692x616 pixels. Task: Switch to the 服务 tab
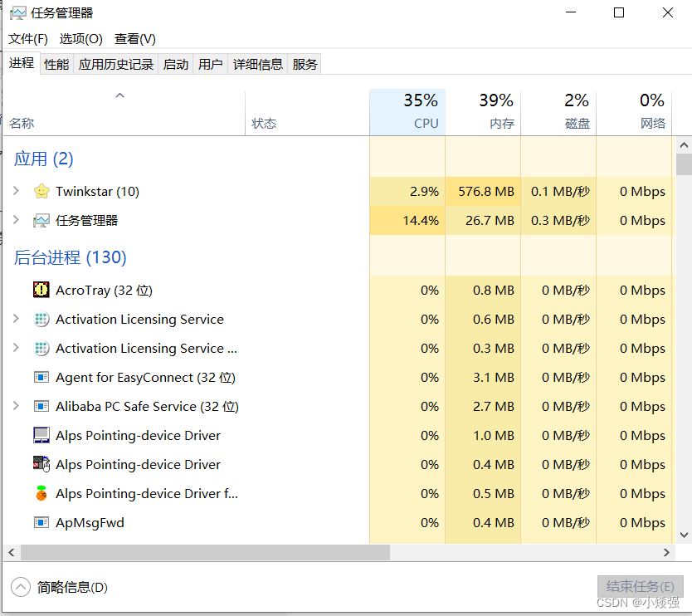point(305,65)
